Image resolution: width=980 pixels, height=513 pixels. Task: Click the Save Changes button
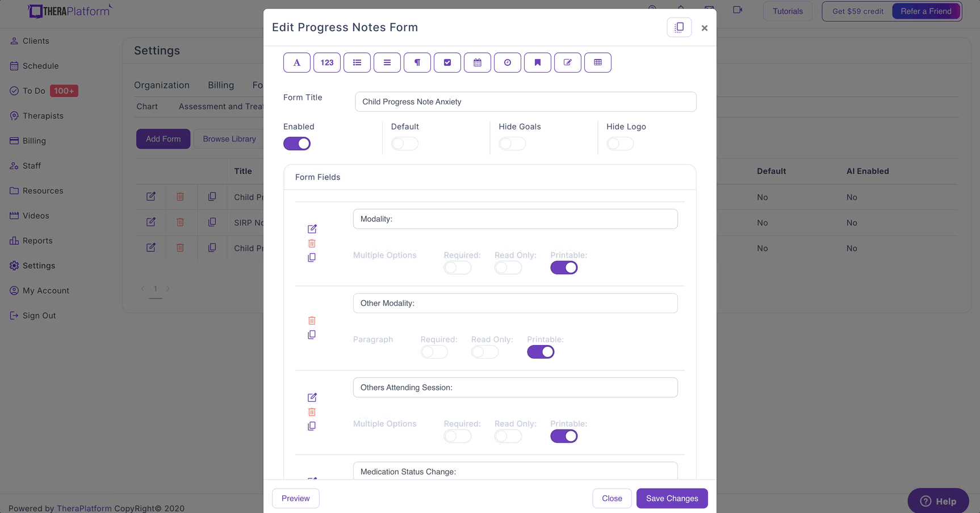tap(672, 498)
